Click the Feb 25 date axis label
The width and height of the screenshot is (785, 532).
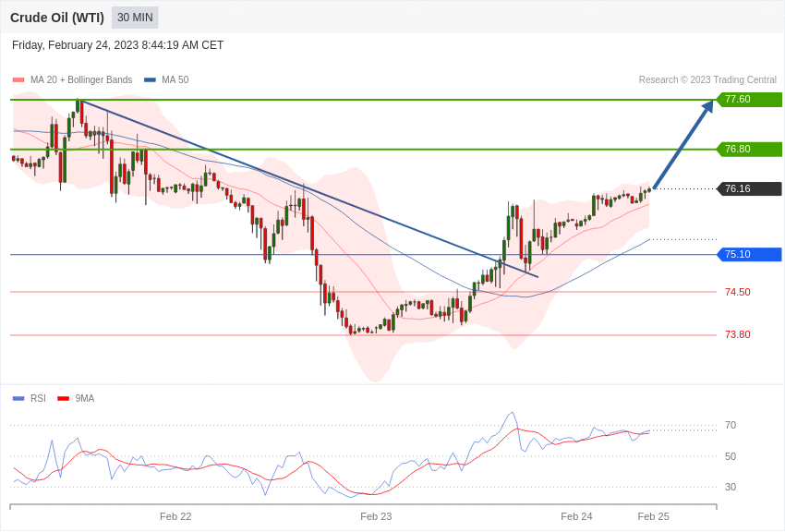[653, 516]
